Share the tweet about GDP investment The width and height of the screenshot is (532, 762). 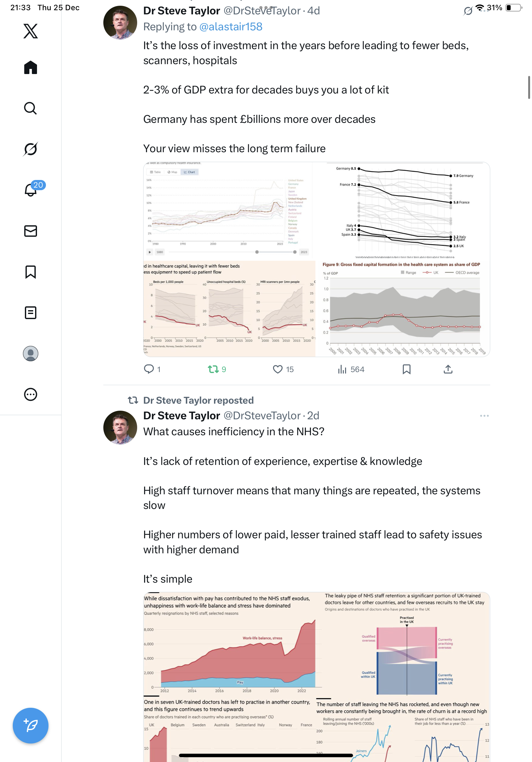click(x=448, y=369)
